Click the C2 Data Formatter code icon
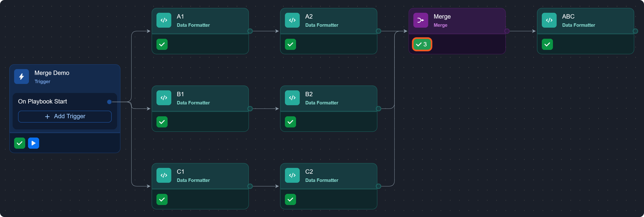Image resolution: width=644 pixels, height=217 pixels. click(292, 175)
